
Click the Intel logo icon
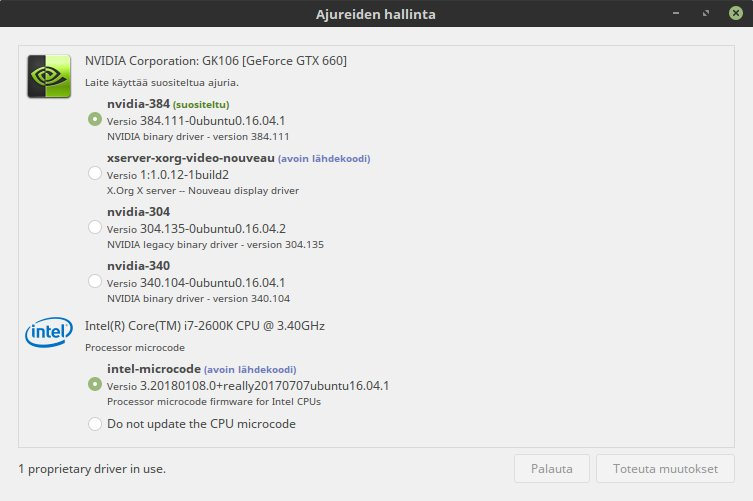pyautogui.click(x=48, y=333)
